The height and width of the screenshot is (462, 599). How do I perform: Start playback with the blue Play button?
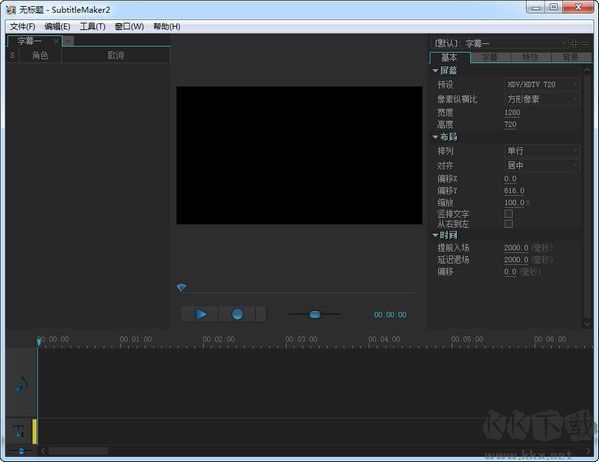[x=200, y=314]
